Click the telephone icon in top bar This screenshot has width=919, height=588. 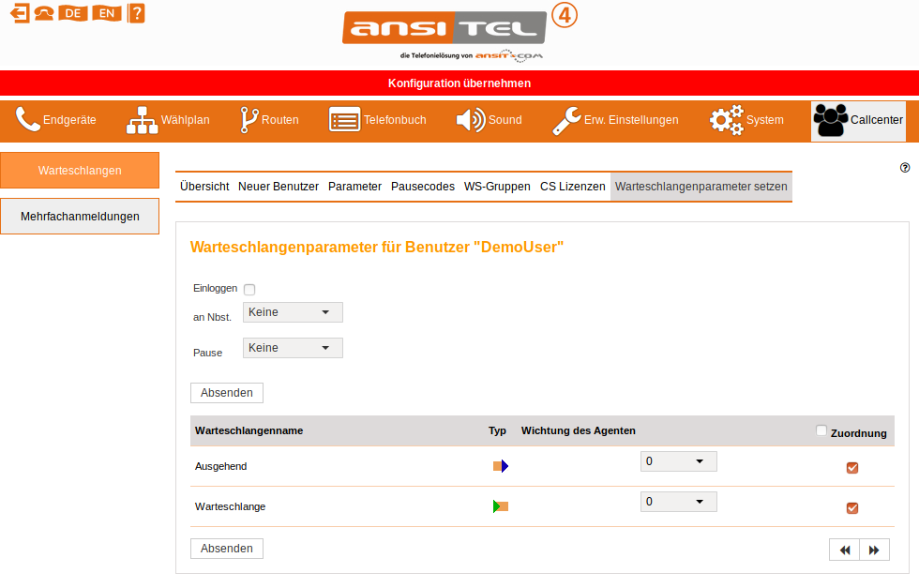click(44, 13)
